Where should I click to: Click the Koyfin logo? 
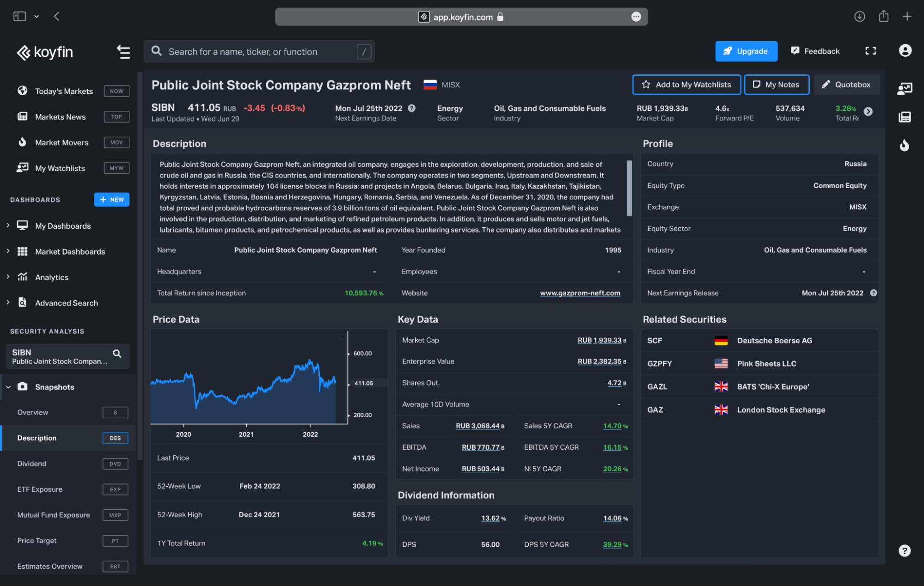click(x=45, y=52)
